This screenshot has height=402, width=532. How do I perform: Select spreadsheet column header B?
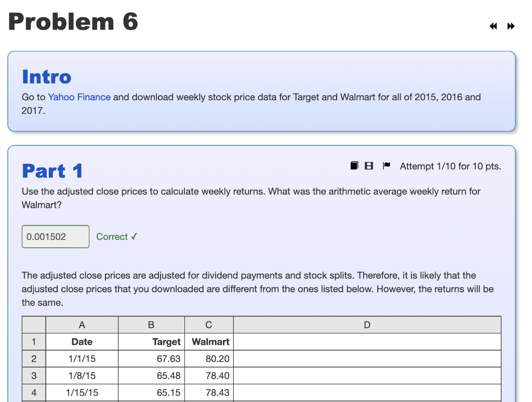[x=151, y=324]
